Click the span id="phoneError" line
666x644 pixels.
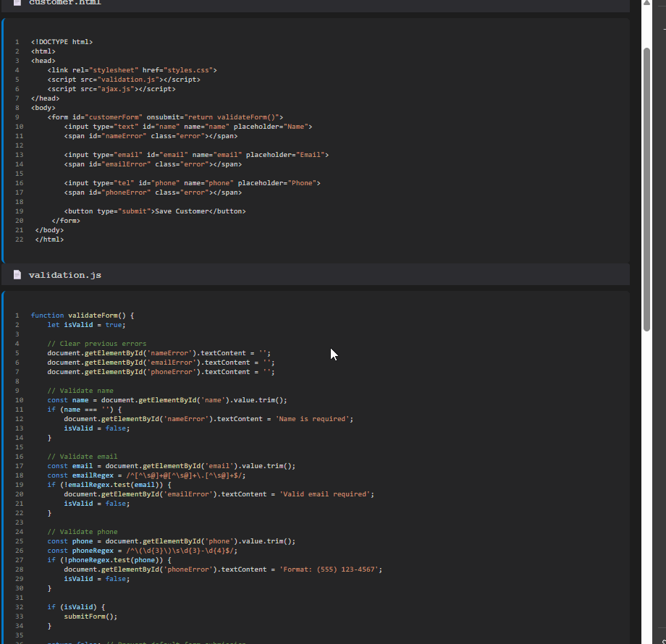pos(153,192)
